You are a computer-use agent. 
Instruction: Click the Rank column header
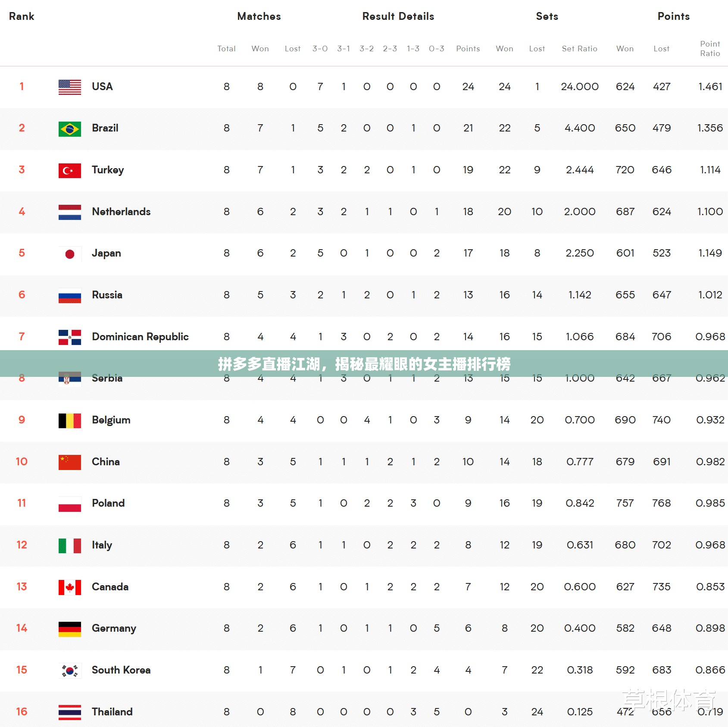[22, 16]
